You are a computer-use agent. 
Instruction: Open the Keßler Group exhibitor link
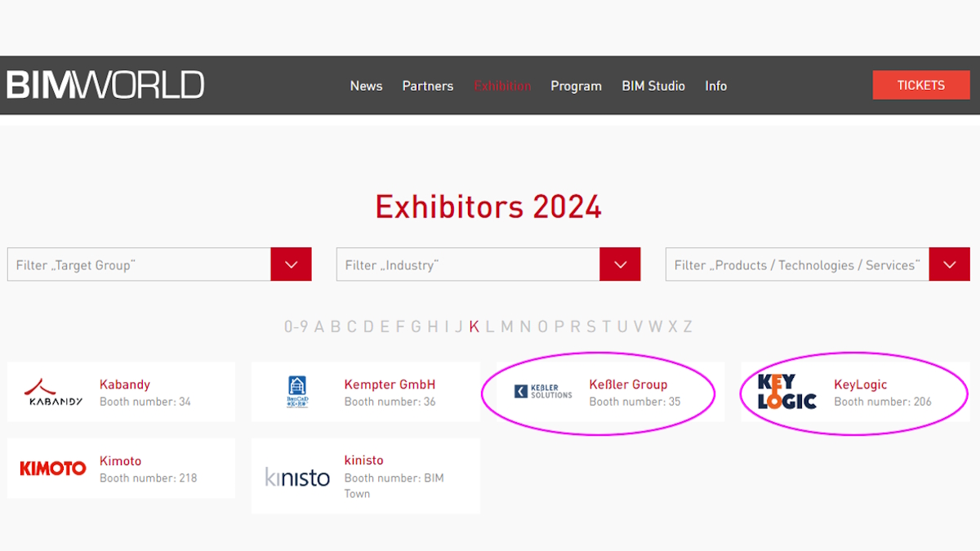tap(628, 384)
